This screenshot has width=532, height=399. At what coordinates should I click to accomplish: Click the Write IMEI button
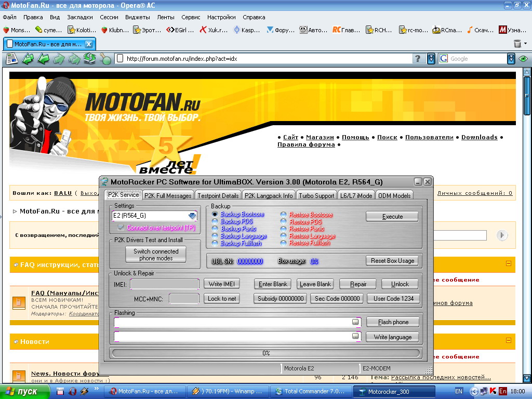(x=221, y=284)
